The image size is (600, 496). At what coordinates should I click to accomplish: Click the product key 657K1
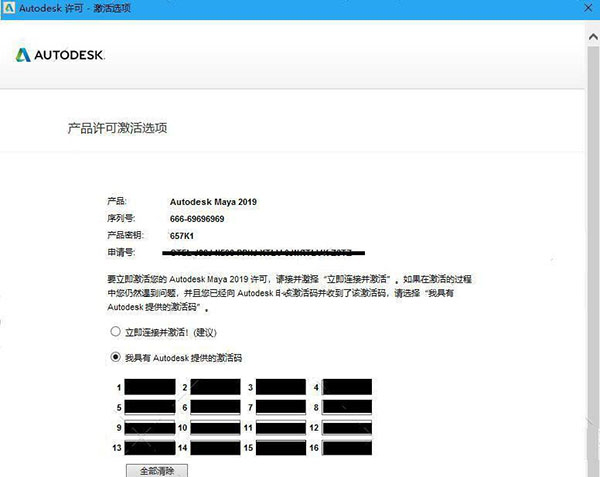tap(182, 236)
